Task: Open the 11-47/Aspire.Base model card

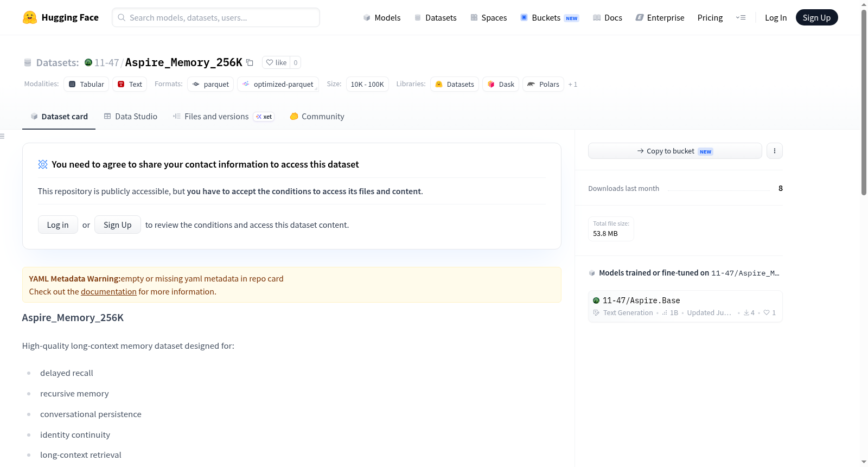Action: click(x=685, y=306)
